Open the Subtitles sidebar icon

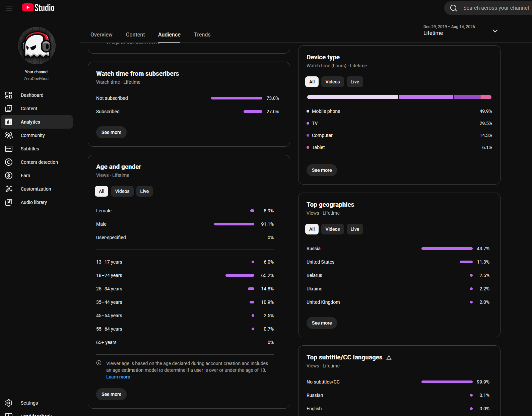pos(9,149)
